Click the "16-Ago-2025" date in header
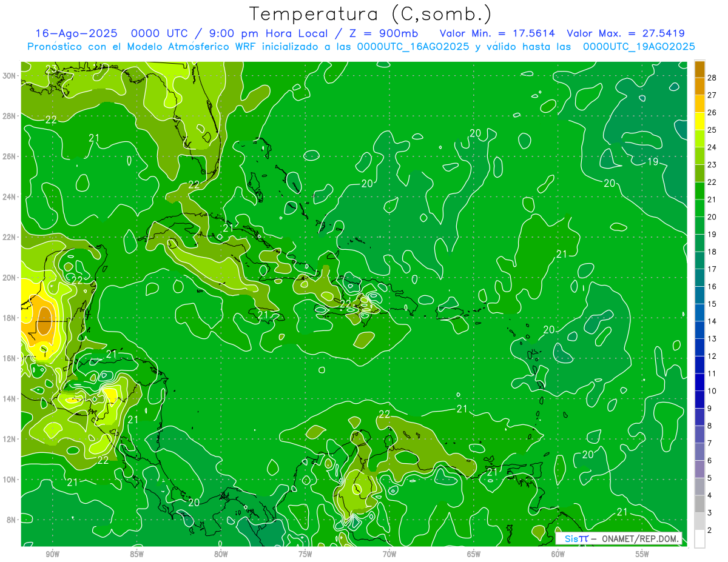Image resolution: width=728 pixels, height=562 pixels. [78, 33]
